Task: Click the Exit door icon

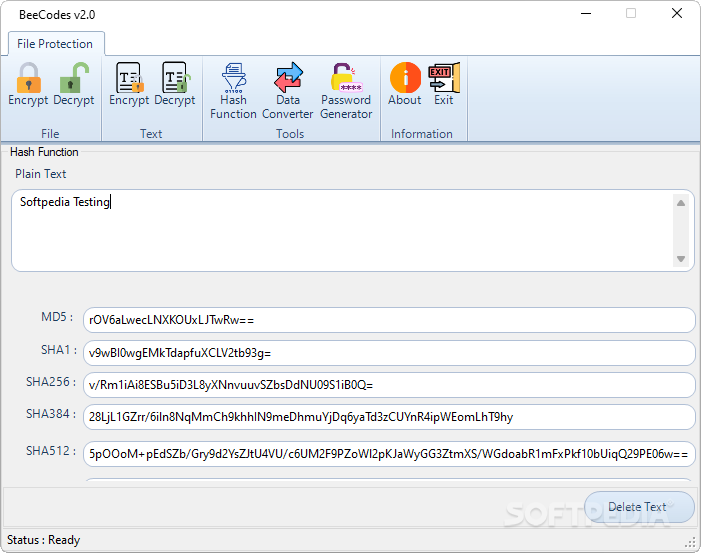Action: [x=443, y=84]
